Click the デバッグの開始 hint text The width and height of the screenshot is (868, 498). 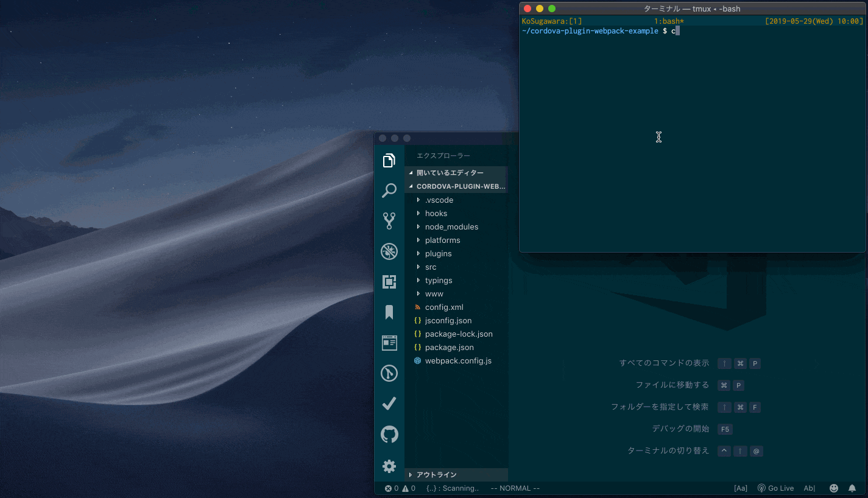[681, 429]
